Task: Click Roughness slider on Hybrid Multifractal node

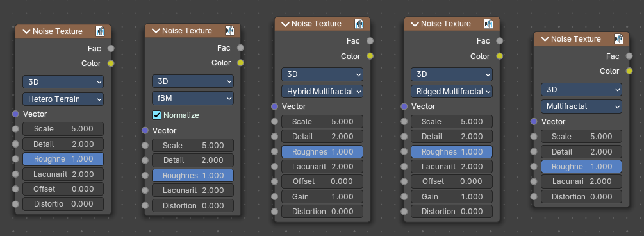Action: (x=322, y=152)
